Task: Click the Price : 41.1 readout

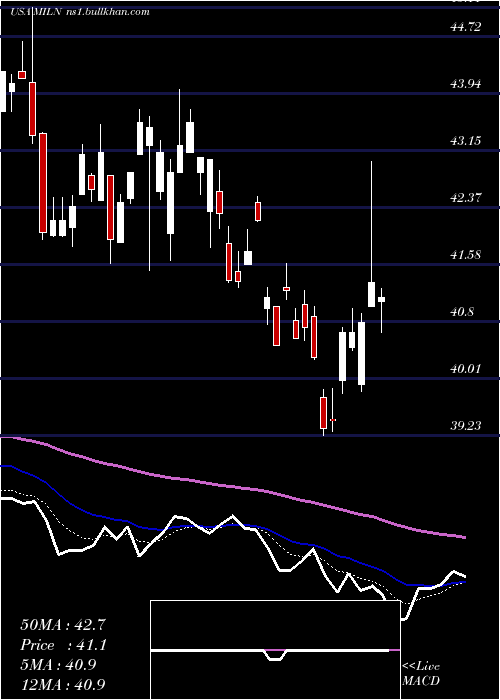Action: click(x=63, y=645)
